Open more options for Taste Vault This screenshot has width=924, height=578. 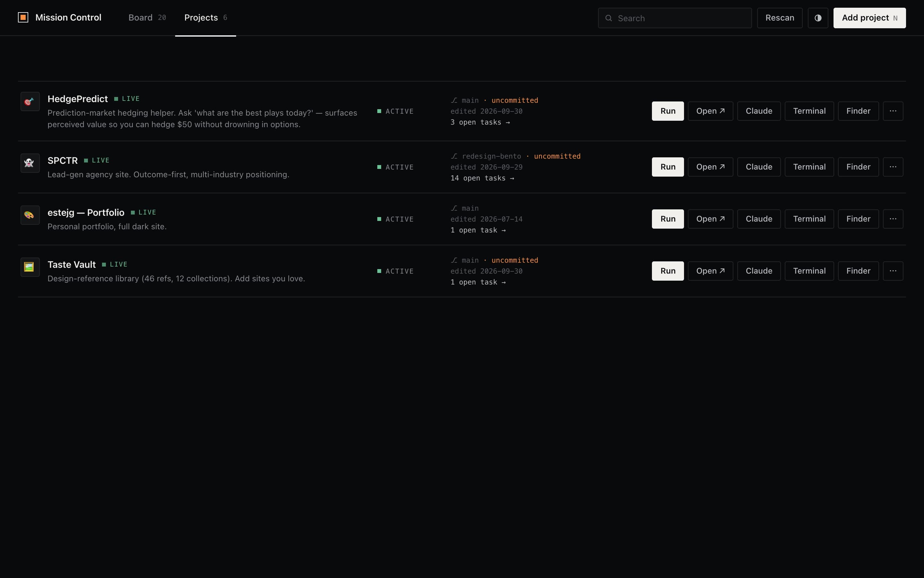point(893,271)
